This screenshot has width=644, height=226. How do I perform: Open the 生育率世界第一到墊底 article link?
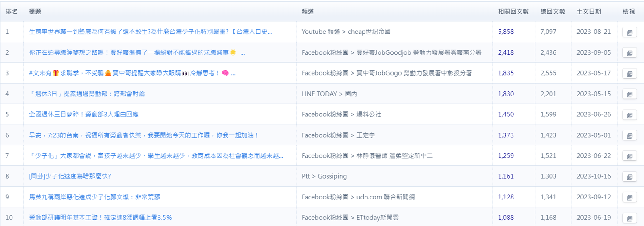pyautogui.click(x=150, y=32)
